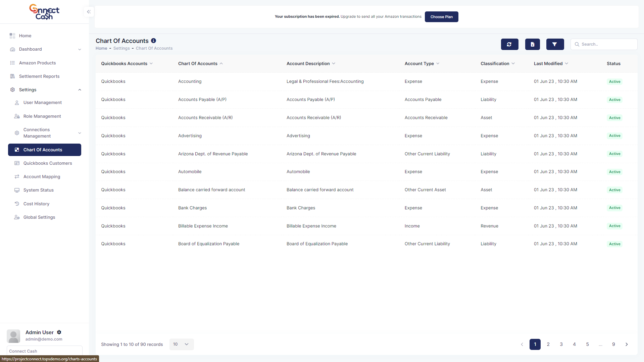The width and height of the screenshot is (644, 362).
Task: Click the refresh sync icon button
Action: 509,44
